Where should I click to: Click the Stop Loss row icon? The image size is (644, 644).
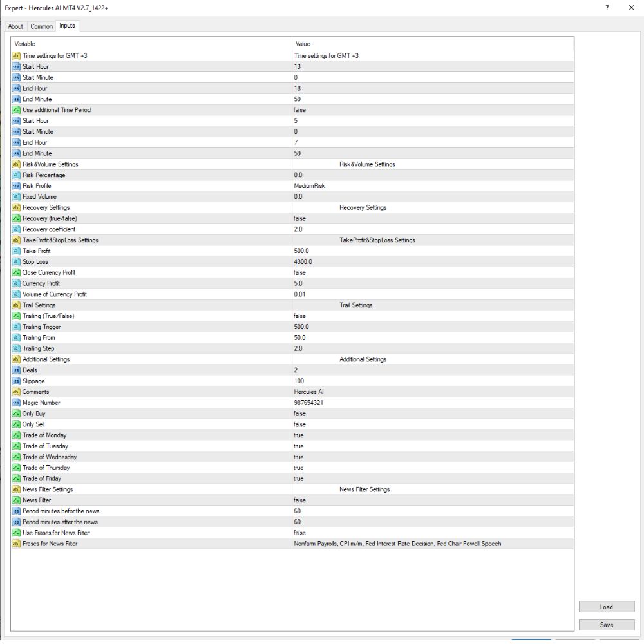click(16, 261)
